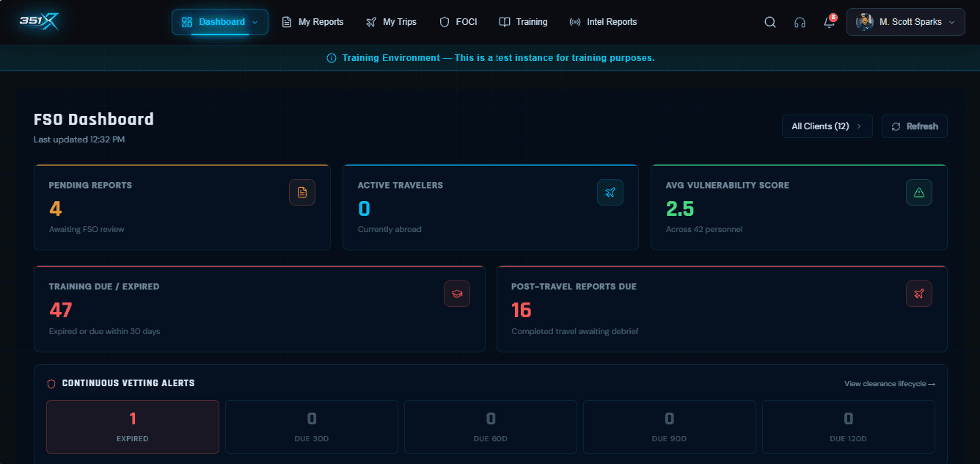Select the Due 30D alerts tile

click(312, 427)
